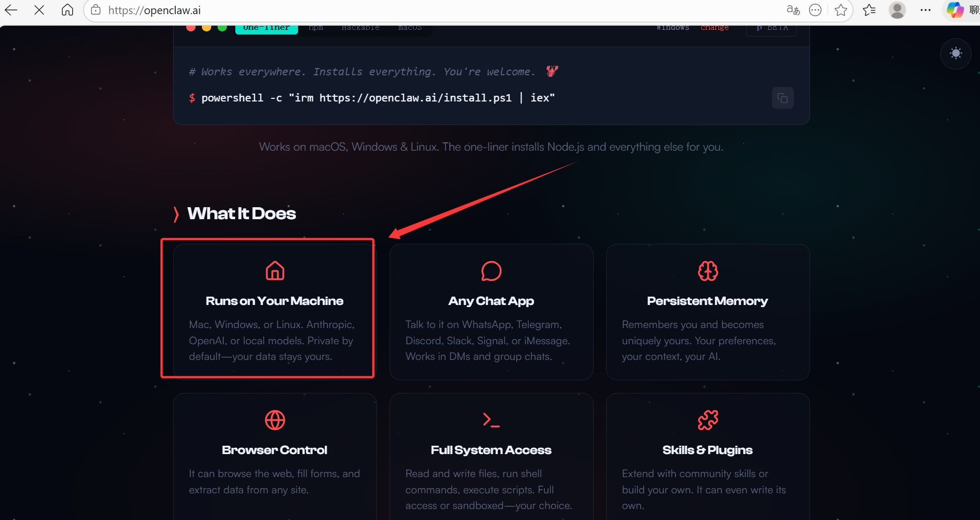
Task: Click the 'Extend with community skills' description
Action: pyautogui.click(x=704, y=490)
